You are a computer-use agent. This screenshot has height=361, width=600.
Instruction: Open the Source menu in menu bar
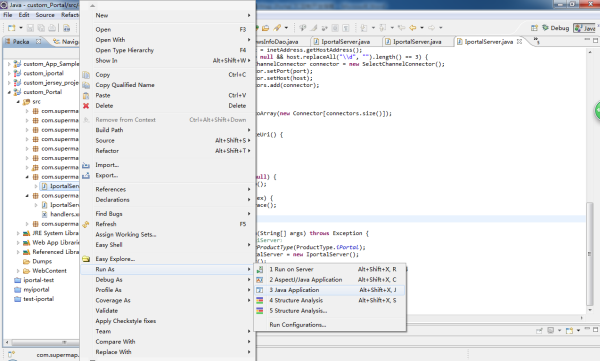tap(45, 15)
